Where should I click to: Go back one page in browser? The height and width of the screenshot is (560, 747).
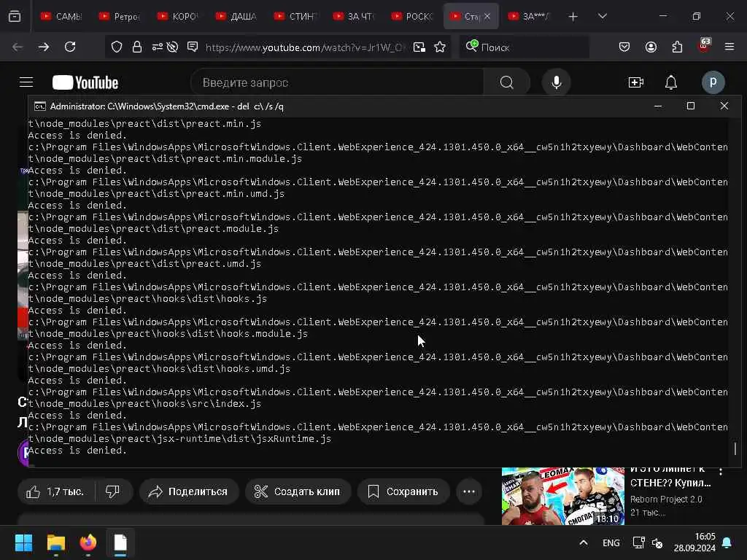coord(18,47)
